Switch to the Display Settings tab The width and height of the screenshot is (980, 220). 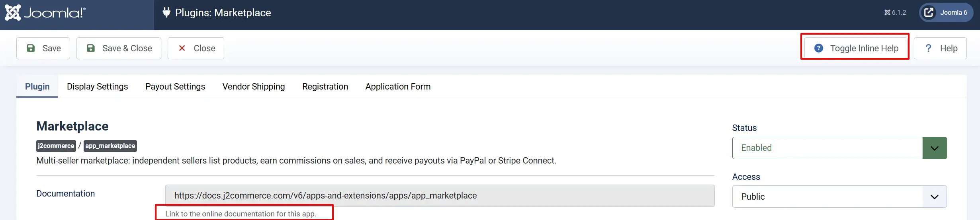pos(98,86)
